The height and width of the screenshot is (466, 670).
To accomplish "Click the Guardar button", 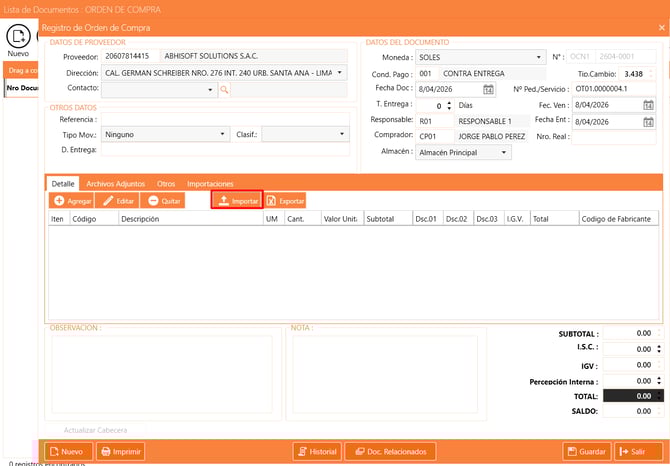I will pos(586,451).
